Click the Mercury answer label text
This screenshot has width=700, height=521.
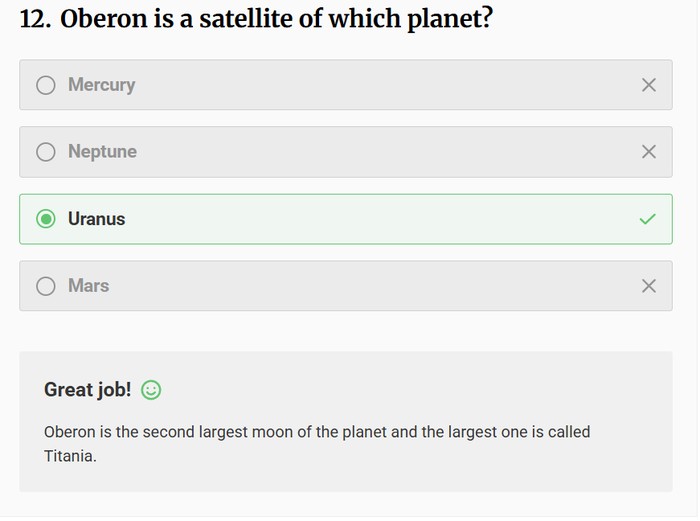click(x=101, y=85)
